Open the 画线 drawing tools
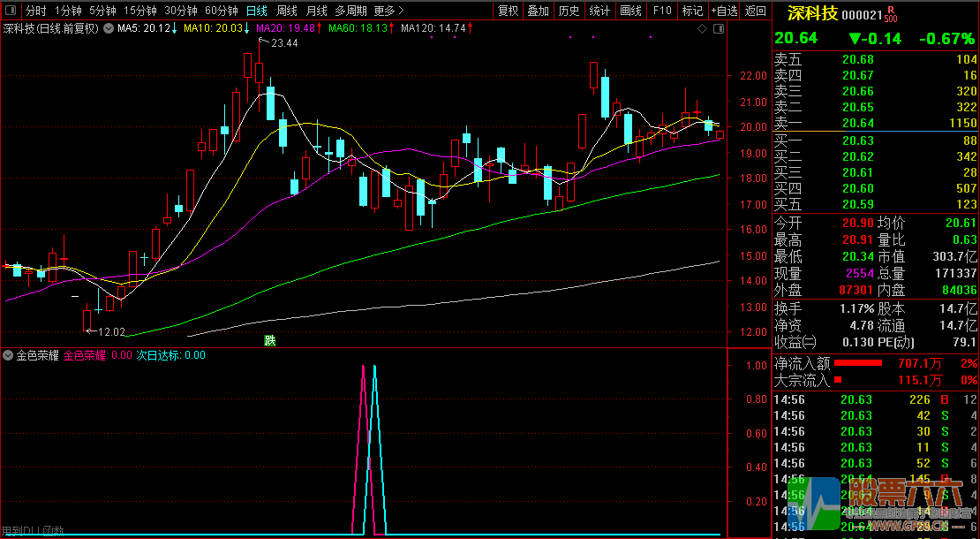Screen dimensions: 980x539 pyautogui.click(x=630, y=11)
